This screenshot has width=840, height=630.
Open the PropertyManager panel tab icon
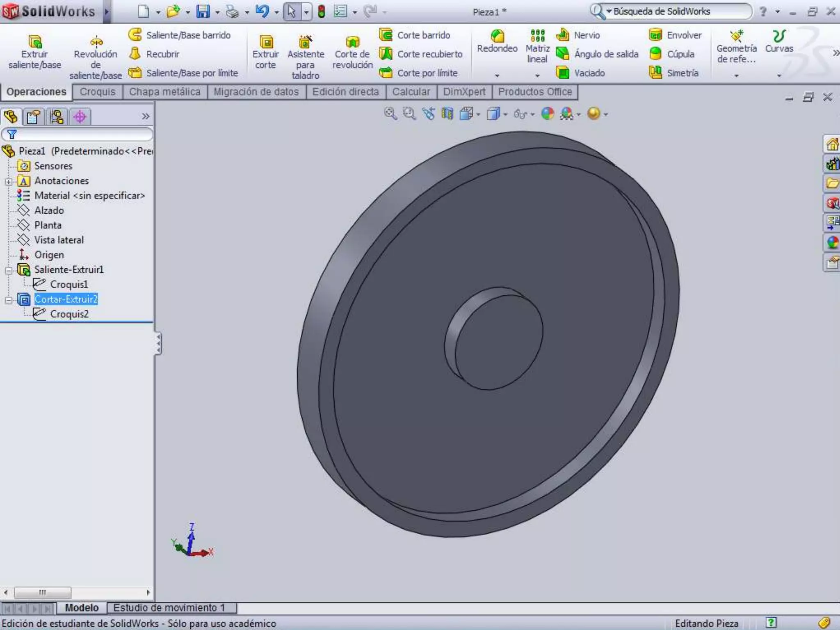coord(33,117)
